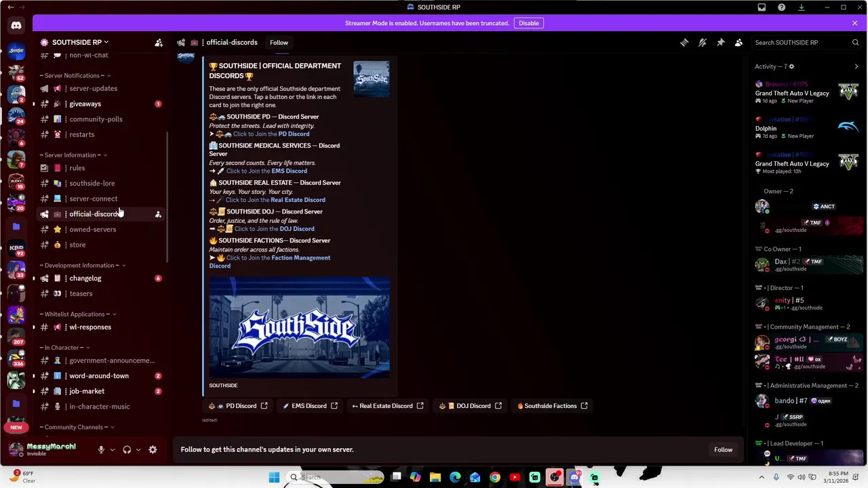Go to the job-market channel
Screen dimensions: 868x488
click(x=100, y=391)
